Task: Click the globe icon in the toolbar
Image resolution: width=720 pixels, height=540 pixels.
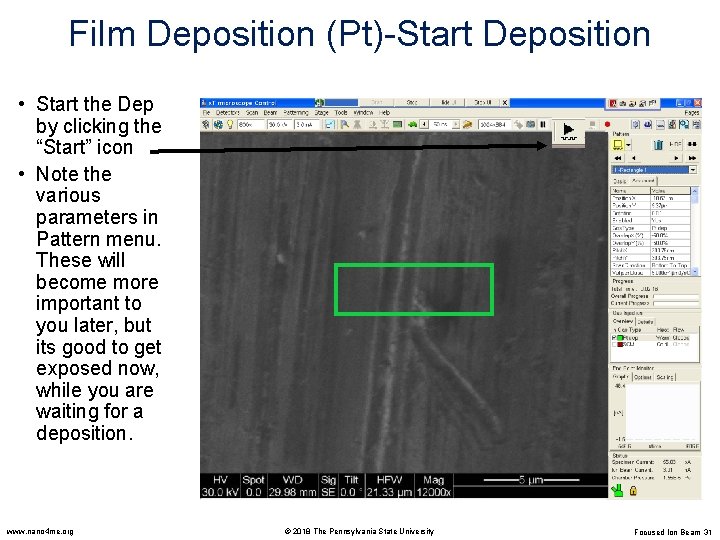Action: [218, 124]
